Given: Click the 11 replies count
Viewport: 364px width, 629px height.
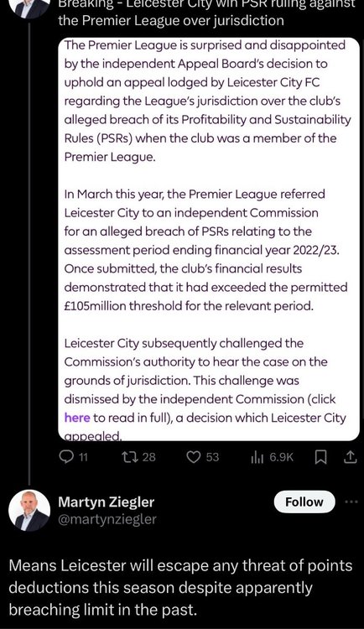Looking at the screenshot, I should coord(82,457).
